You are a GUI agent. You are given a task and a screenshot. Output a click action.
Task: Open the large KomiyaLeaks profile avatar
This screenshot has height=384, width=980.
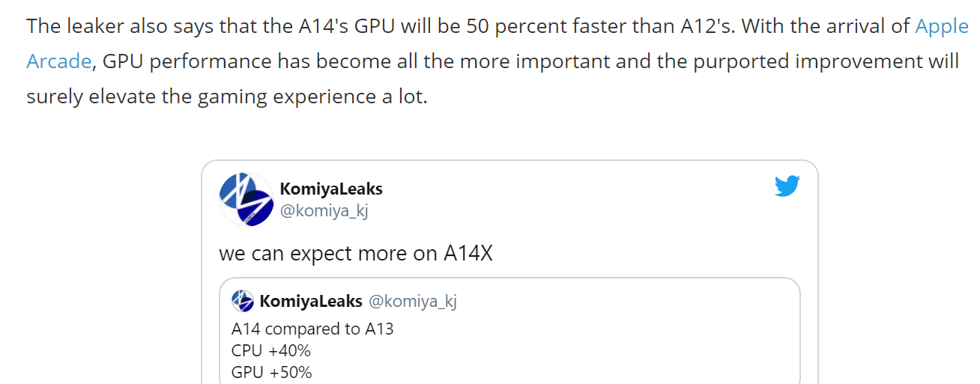246,199
